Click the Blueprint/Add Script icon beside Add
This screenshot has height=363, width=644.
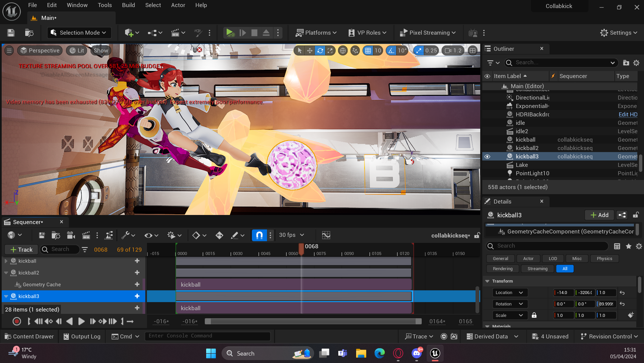pos(622,215)
